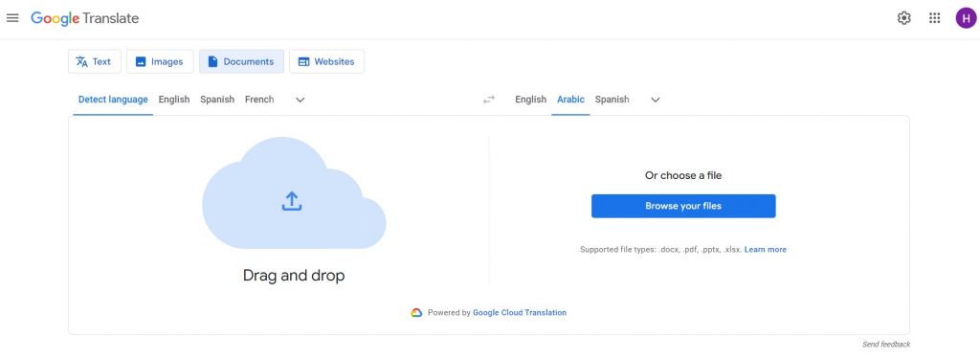Image resolution: width=980 pixels, height=359 pixels.
Task: Open the Learn more link
Action: coord(765,250)
